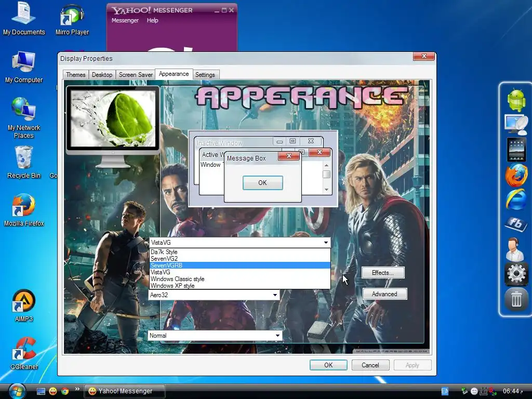Open the Help menu in Yahoo Messenger
This screenshot has height=399, width=532.
point(152,20)
